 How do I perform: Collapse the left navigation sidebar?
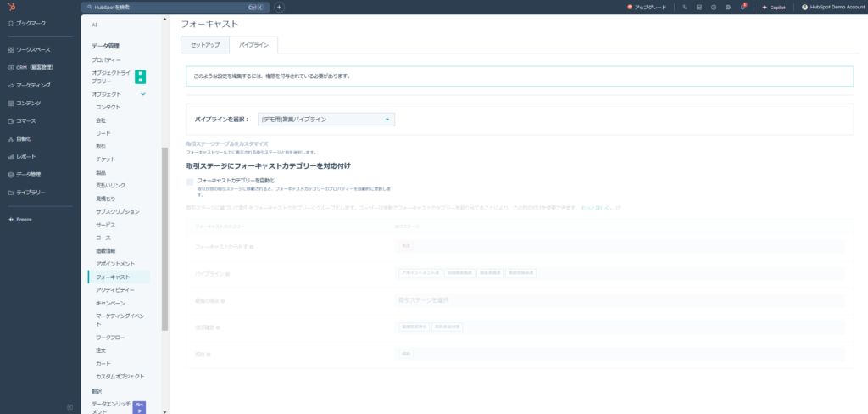(x=70, y=407)
